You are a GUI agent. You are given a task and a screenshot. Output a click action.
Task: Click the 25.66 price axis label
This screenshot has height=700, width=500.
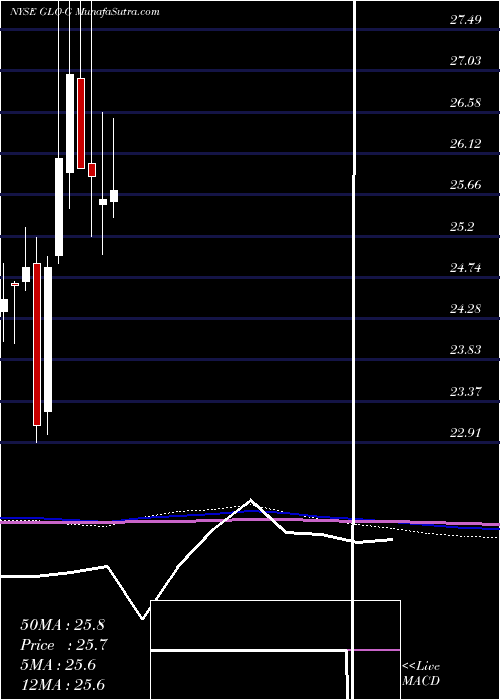465,185
